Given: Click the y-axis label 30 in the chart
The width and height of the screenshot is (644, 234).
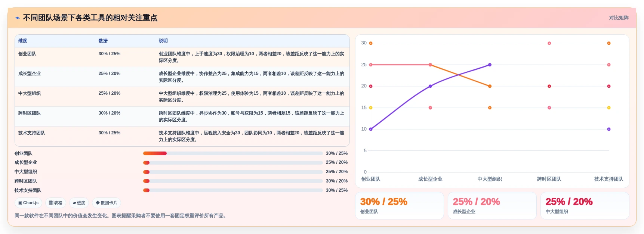Looking at the screenshot, I should click(364, 43).
